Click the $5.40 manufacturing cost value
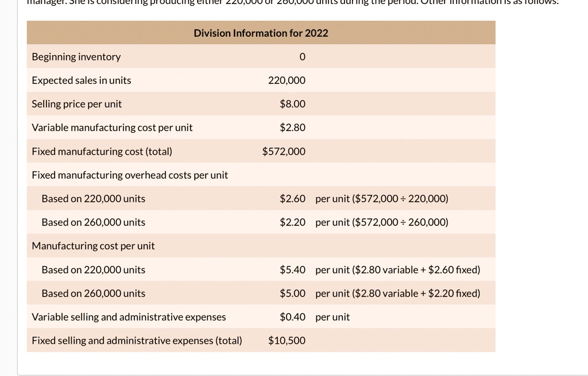Image resolution: width=588 pixels, height=376 pixels. point(292,270)
